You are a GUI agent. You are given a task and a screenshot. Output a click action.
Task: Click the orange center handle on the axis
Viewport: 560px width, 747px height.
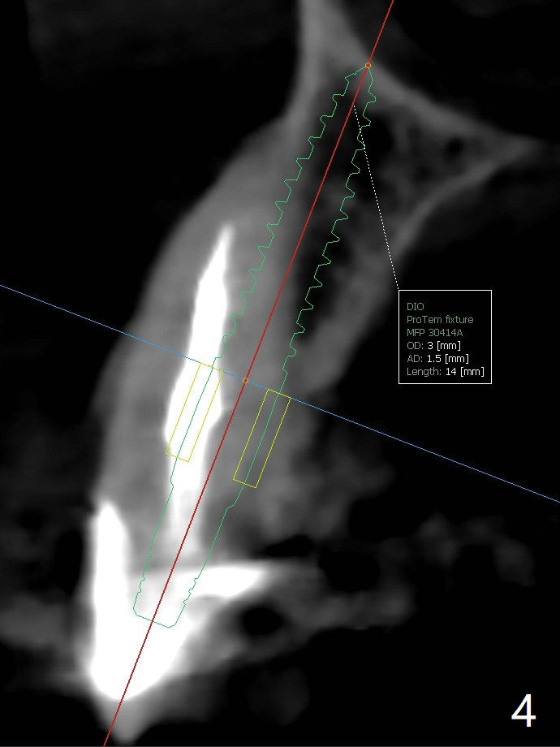point(246,380)
